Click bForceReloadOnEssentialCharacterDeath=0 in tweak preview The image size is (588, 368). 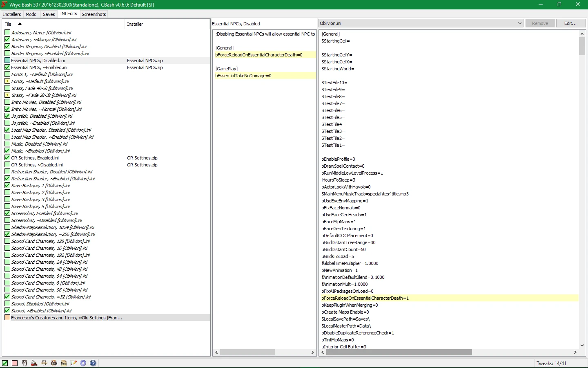pyautogui.click(x=265, y=55)
